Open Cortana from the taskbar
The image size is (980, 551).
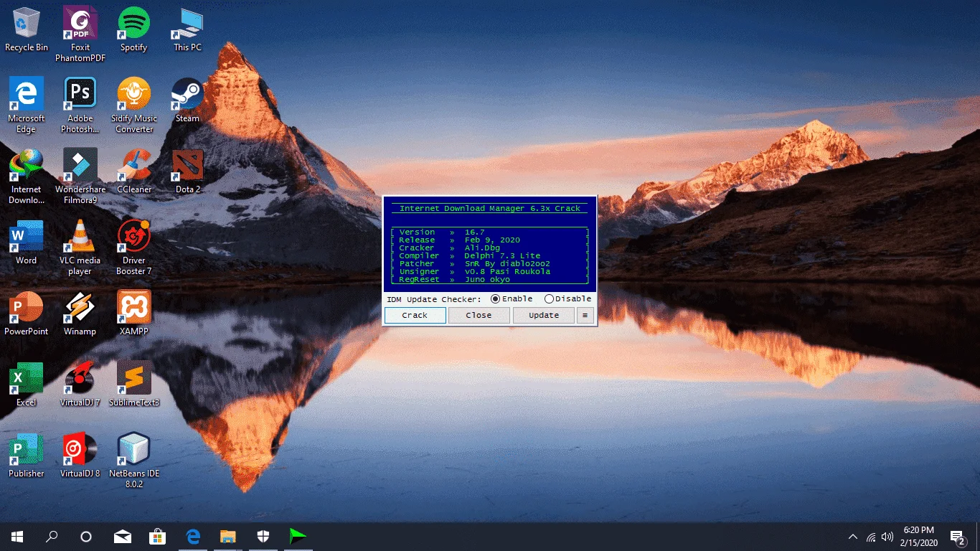(86, 536)
